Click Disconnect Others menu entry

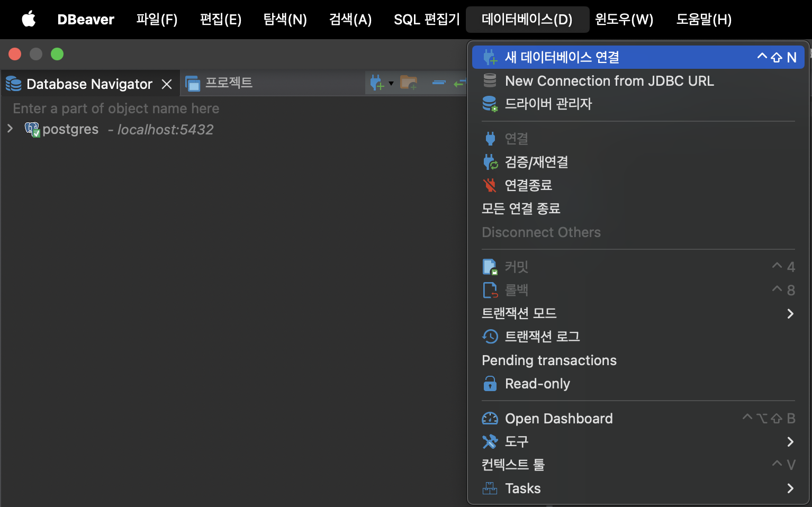point(638,232)
